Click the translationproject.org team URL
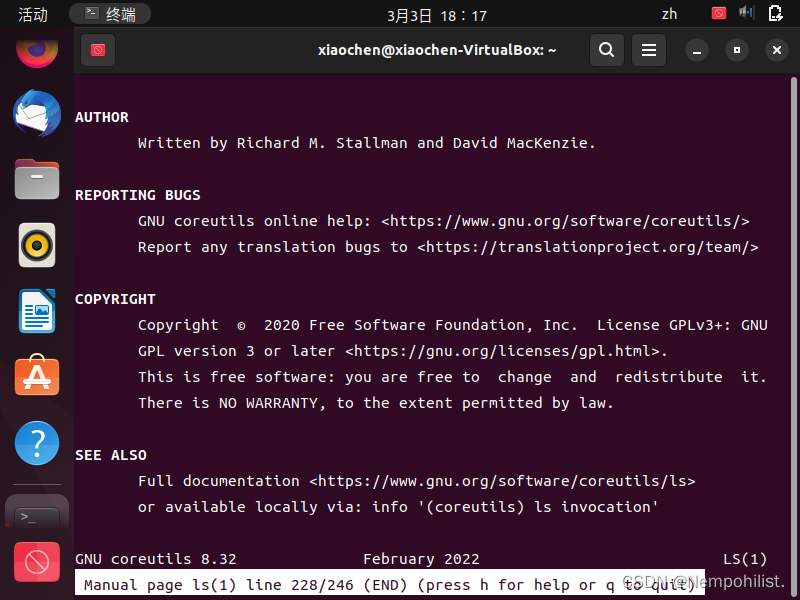The width and height of the screenshot is (800, 600). pos(588,247)
